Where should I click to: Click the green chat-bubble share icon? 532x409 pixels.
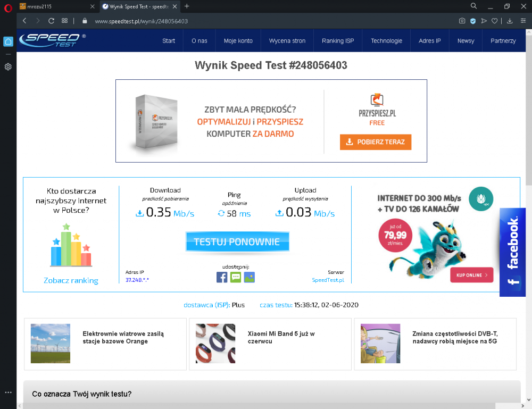pos(236,277)
